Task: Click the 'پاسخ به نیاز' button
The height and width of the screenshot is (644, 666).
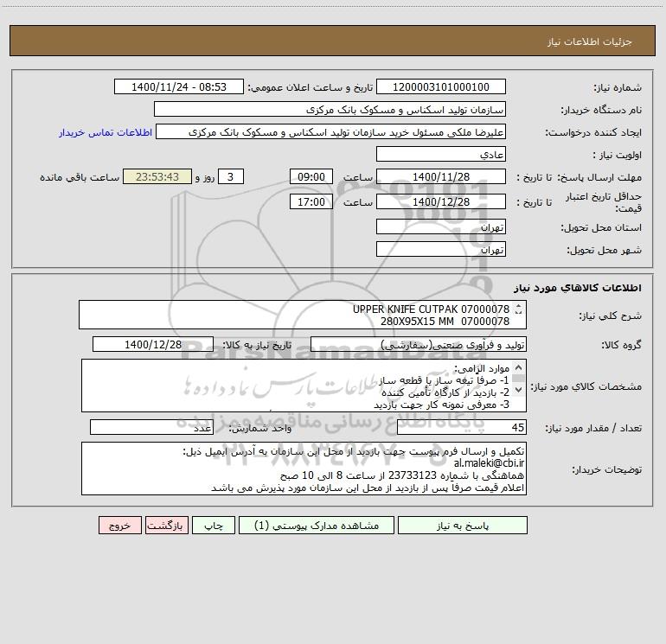Action: pyautogui.click(x=463, y=526)
